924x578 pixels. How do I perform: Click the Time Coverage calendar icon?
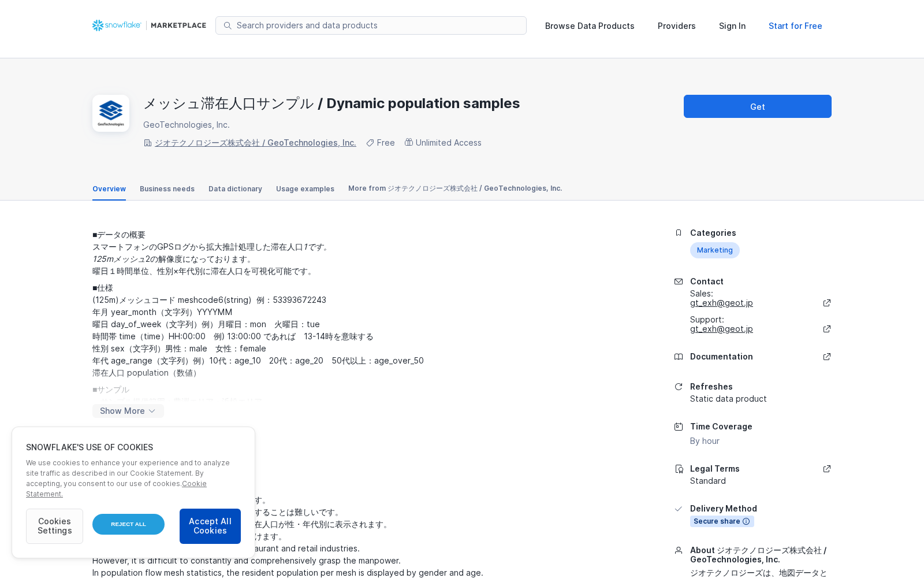coord(679,427)
